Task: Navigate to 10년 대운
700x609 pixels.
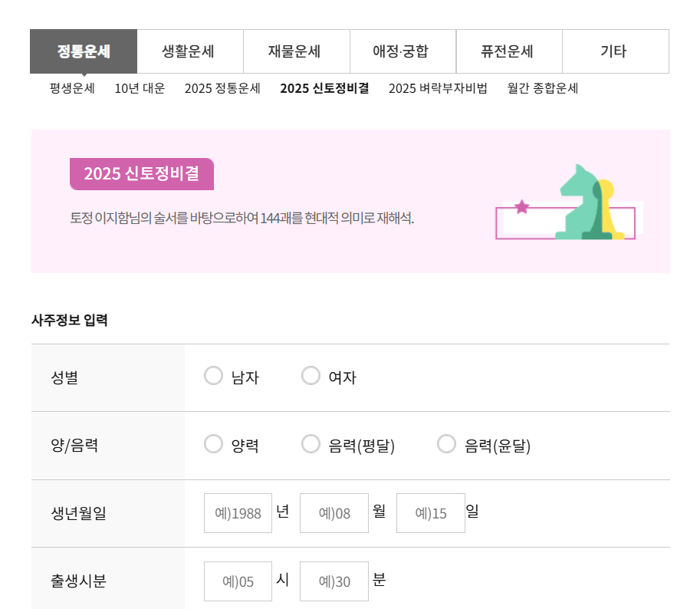Action: [139, 88]
